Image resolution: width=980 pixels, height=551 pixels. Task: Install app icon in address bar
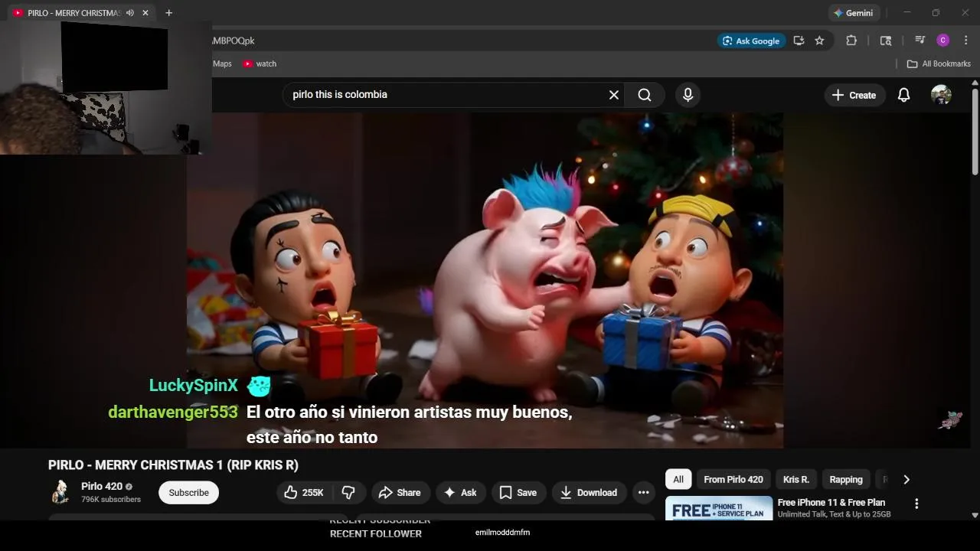click(x=799, y=41)
